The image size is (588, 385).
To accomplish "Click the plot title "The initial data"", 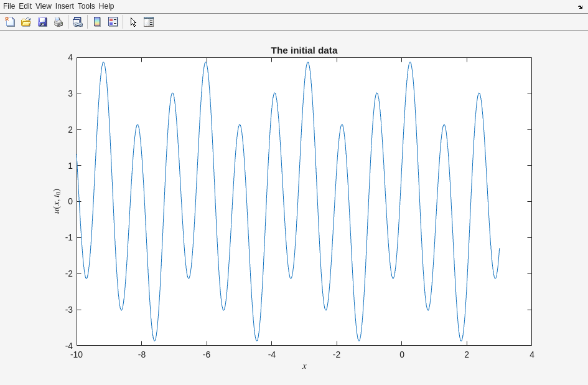I will point(304,50).
